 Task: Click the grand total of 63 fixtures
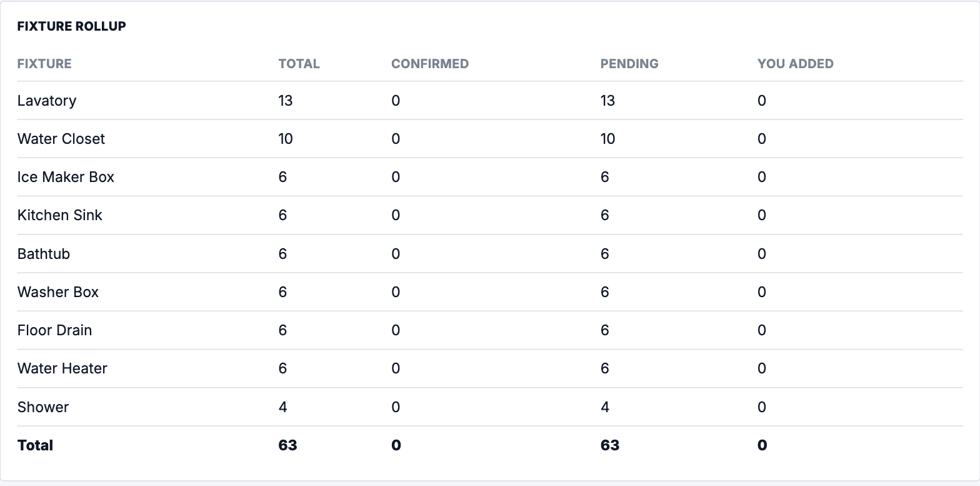pyautogui.click(x=288, y=445)
